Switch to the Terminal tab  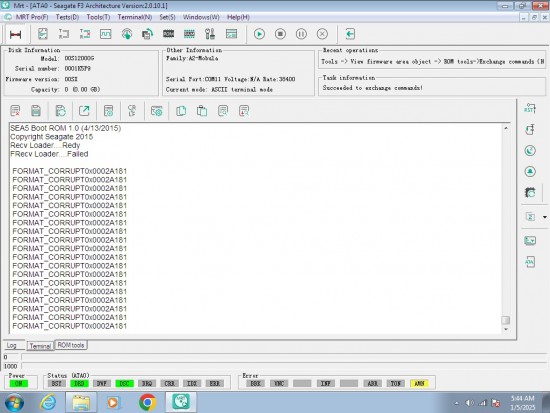point(40,346)
